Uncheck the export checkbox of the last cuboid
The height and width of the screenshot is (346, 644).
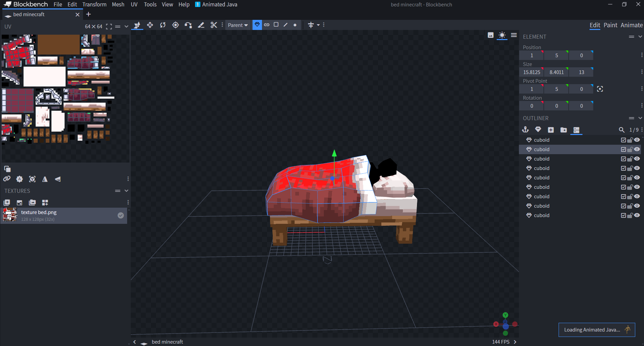click(623, 215)
